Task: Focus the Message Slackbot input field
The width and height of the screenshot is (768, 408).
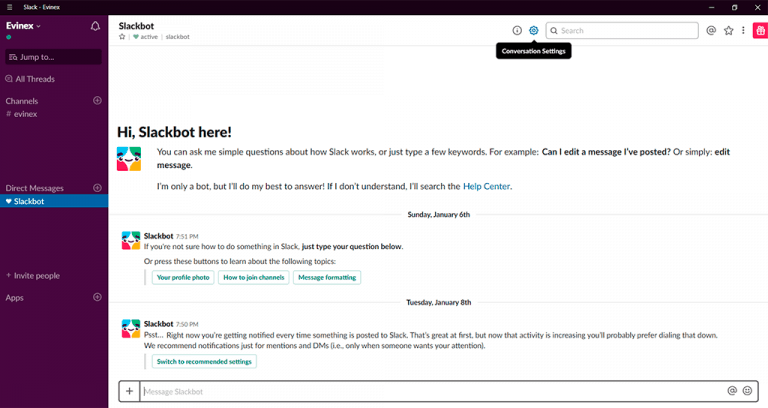Action: [x=431, y=391]
